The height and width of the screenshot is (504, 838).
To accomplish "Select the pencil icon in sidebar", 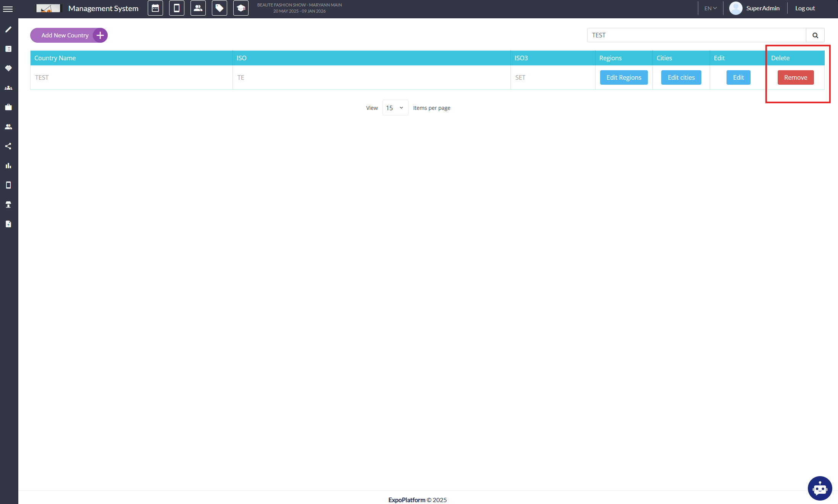I will [x=8, y=29].
